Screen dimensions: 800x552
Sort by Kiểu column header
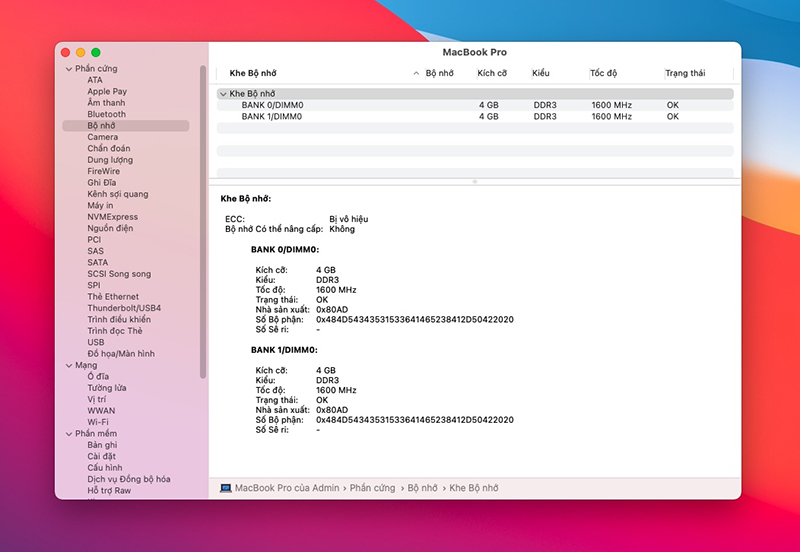coord(541,73)
